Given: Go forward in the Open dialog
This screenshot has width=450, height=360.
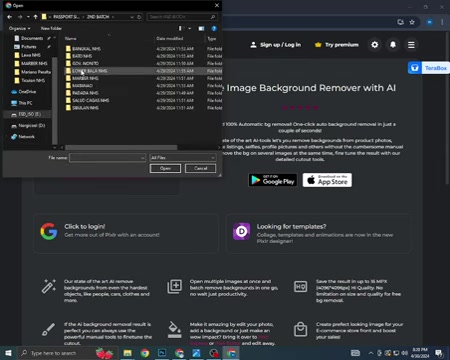Looking at the screenshot, I should click(x=20, y=17).
